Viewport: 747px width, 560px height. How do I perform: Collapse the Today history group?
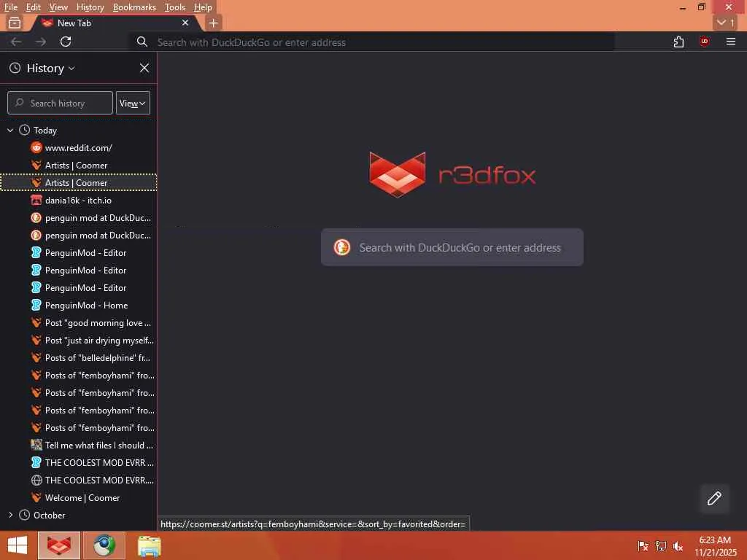point(10,130)
